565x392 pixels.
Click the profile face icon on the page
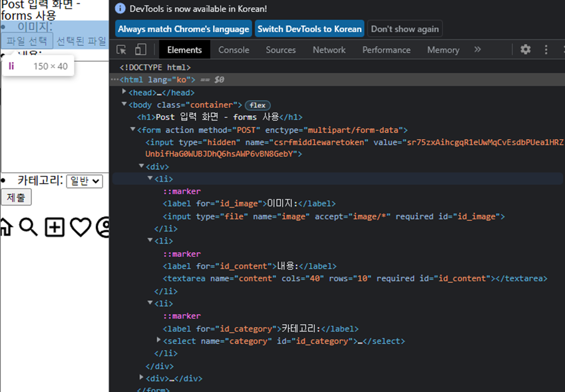[103, 227]
